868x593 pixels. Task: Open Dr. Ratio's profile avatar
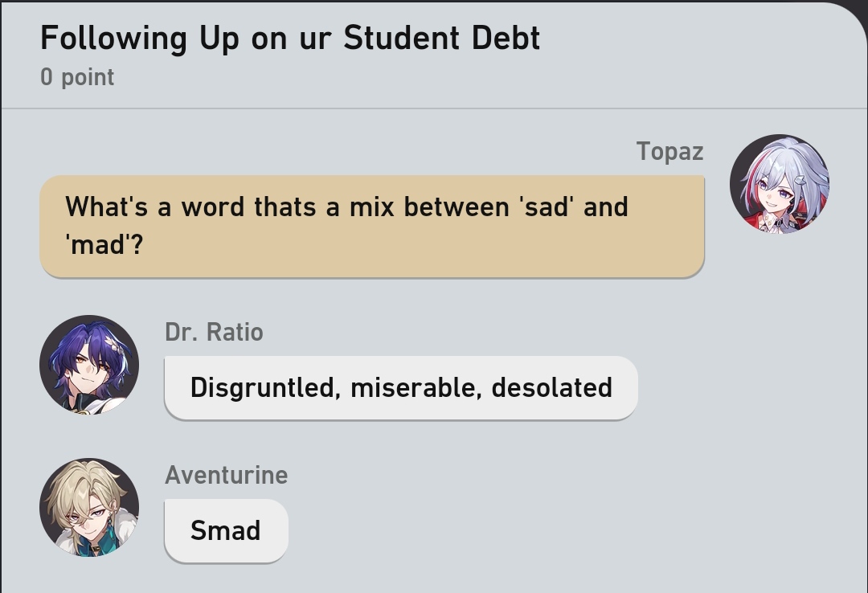coord(89,365)
